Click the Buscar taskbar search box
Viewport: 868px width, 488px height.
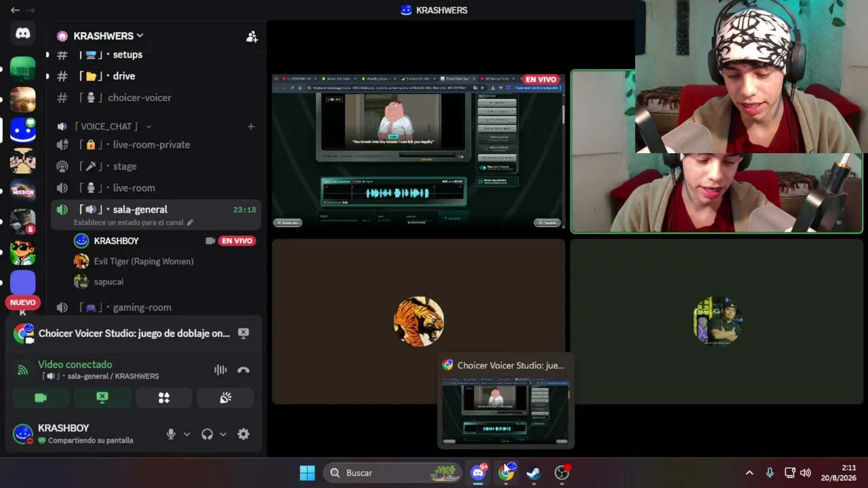[x=393, y=473]
